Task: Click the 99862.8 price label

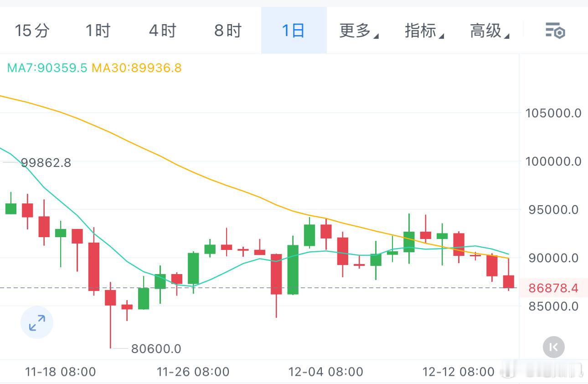Action: tap(46, 162)
